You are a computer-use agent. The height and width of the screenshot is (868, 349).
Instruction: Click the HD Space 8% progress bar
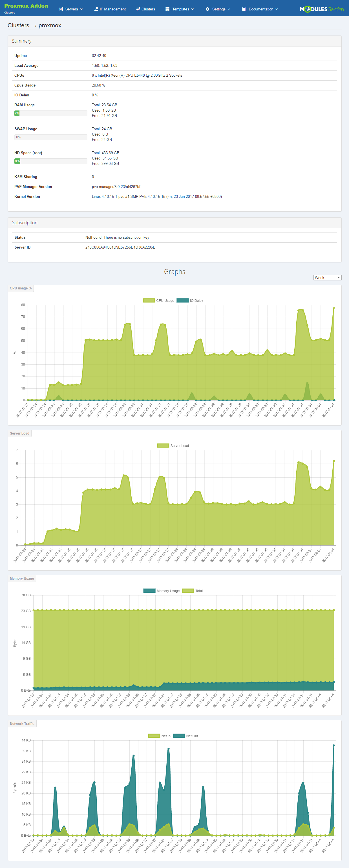click(50, 161)
